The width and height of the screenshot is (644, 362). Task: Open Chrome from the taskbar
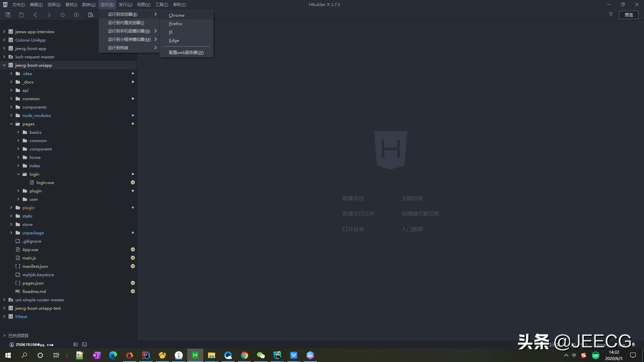(x=245, y=355)
